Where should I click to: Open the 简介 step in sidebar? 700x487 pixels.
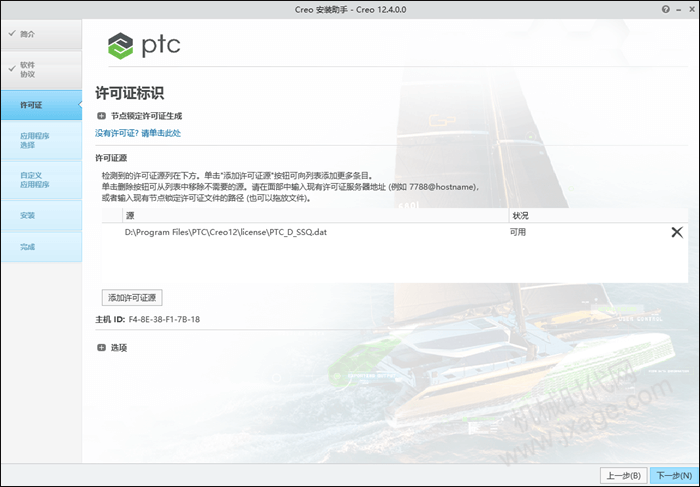coord(42,34)
